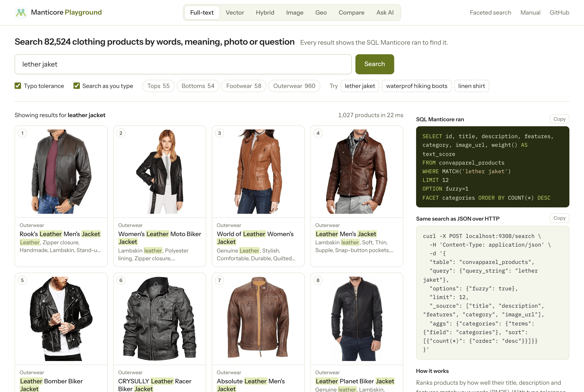Click the title Rook's Leather Men's Jacket
The width and height of the screenshot is (584, 392).
coord(60,234)
